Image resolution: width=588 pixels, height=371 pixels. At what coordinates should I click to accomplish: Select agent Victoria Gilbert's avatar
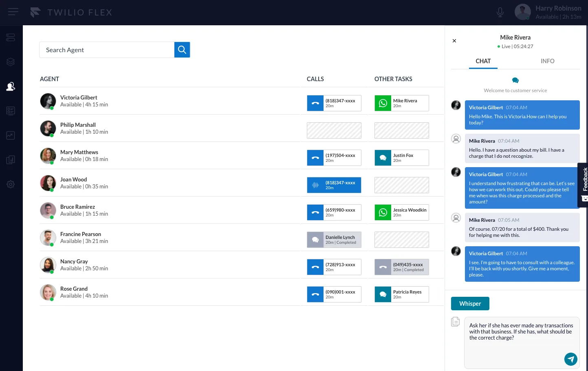(48, 101)
